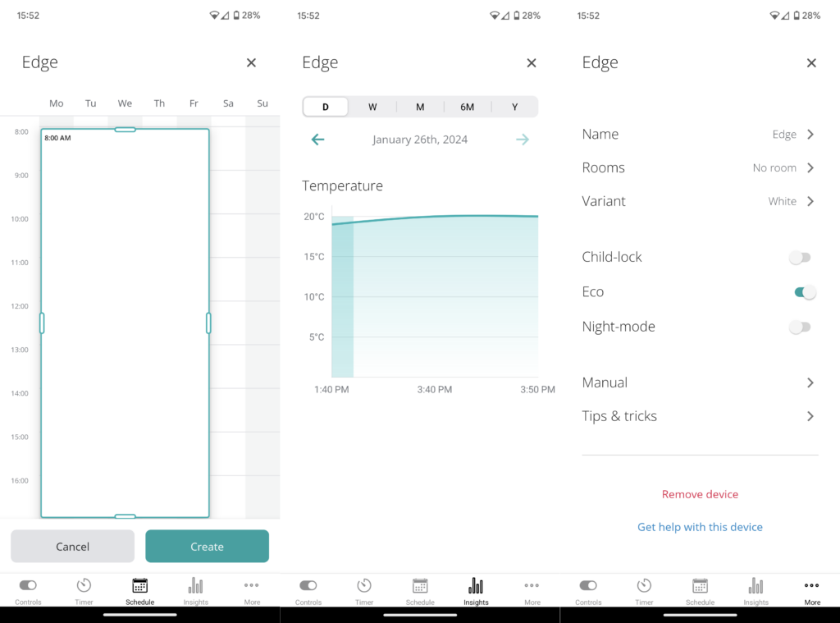Close the Edge settings screen
840x623 pixels.
pyautogui.click(x=811, y=62)
